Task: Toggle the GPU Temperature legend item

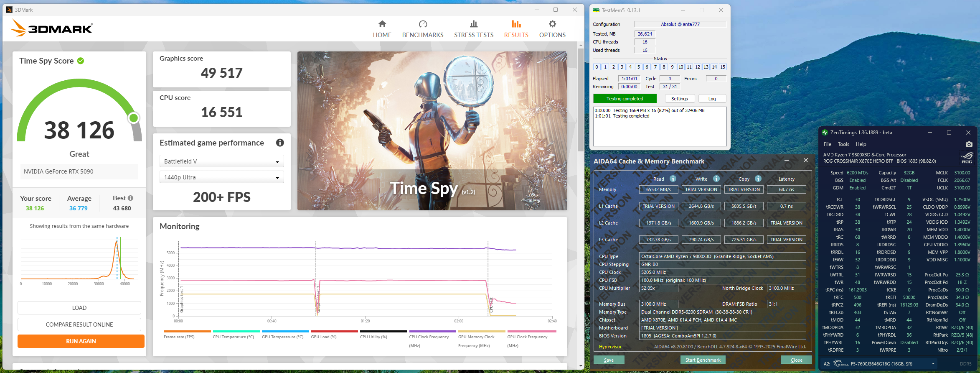Action: pyautogui.click(x=285, y=335)
